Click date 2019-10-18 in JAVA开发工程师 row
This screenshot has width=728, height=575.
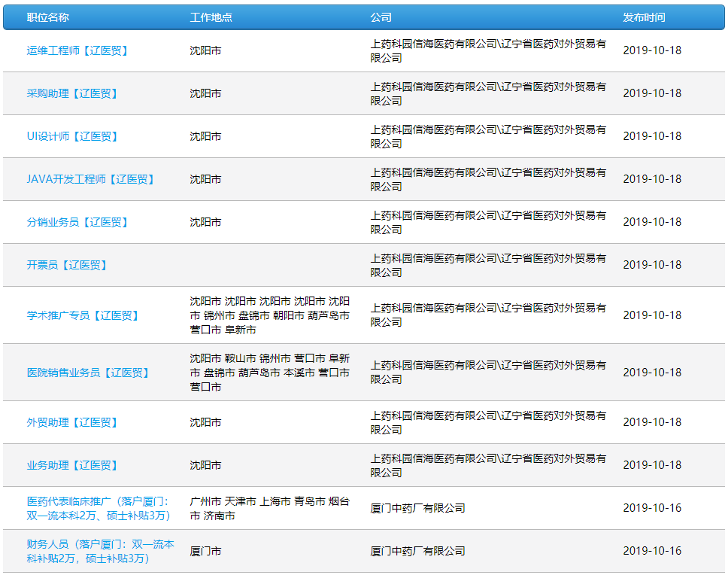pos(652,179)
